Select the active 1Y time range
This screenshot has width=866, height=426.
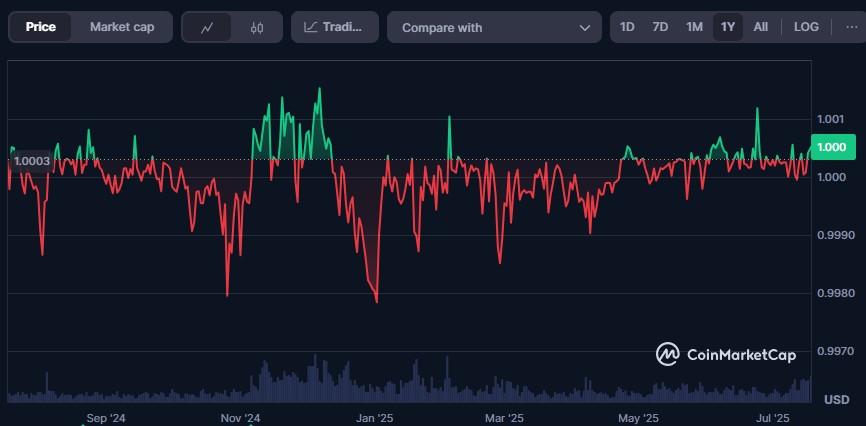click(727, 27)
